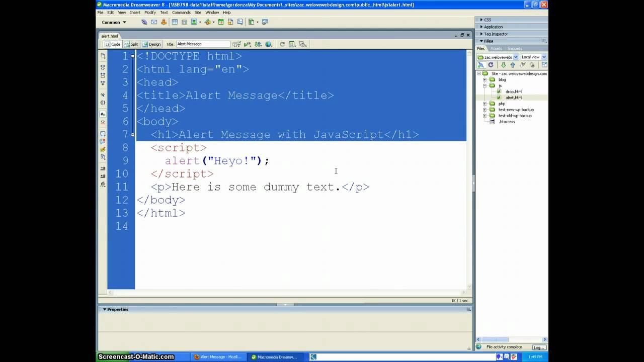Click Alert Message Mozilla taskbar button

pyautogui.click(x=217, y=357)
